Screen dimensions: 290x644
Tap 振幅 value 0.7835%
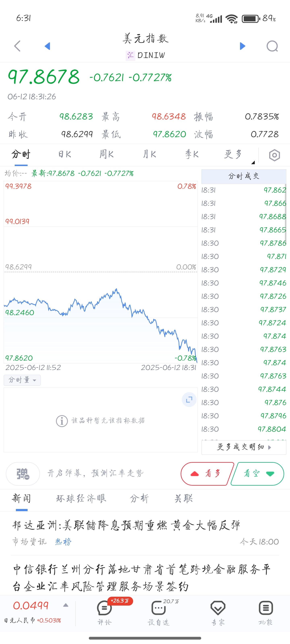pos(262,117)
